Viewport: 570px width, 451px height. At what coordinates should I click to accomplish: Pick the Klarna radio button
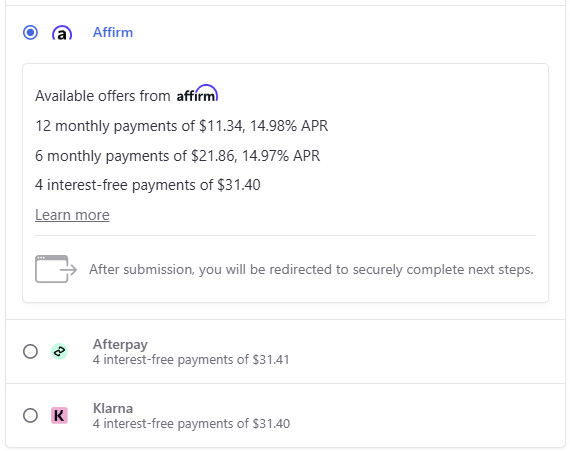[30, 415]
